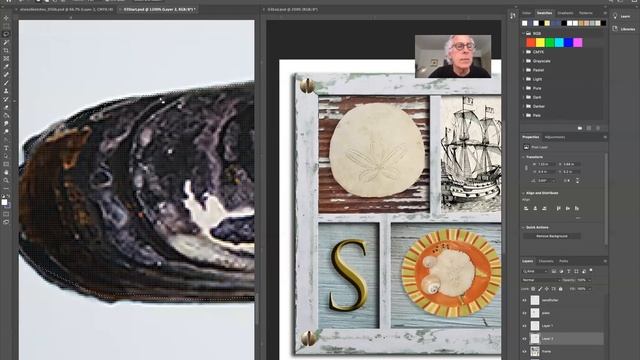640x360 pixels.
Task: Select the Horizontal Type tool
Action: click(x=6, y=148)
